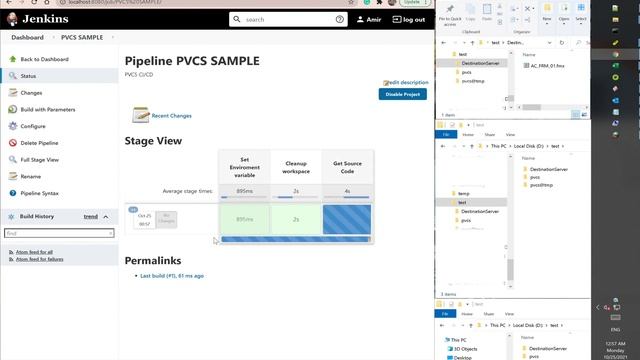The width and height of the screenshot is (640, 360).
Task: Click the running Get Source Code striped cell
Action: pos(347,219)
